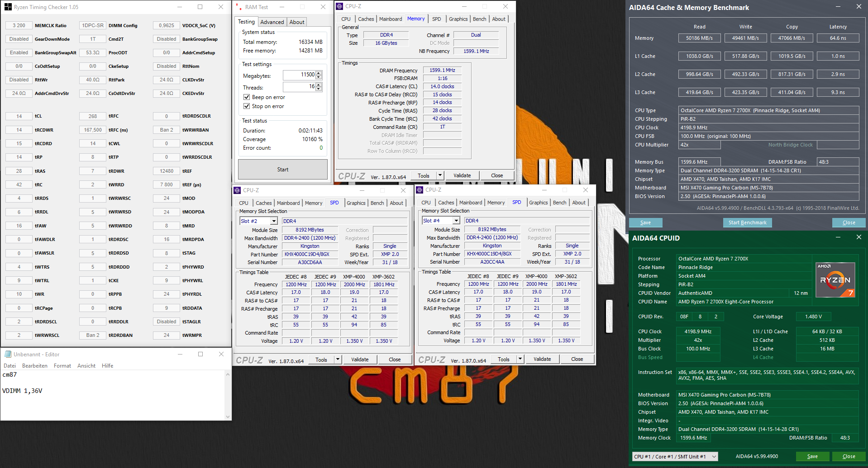Open the Slot #4 memory slot dropdown
The width and height of the screenshot is (868, 468).
456,221
